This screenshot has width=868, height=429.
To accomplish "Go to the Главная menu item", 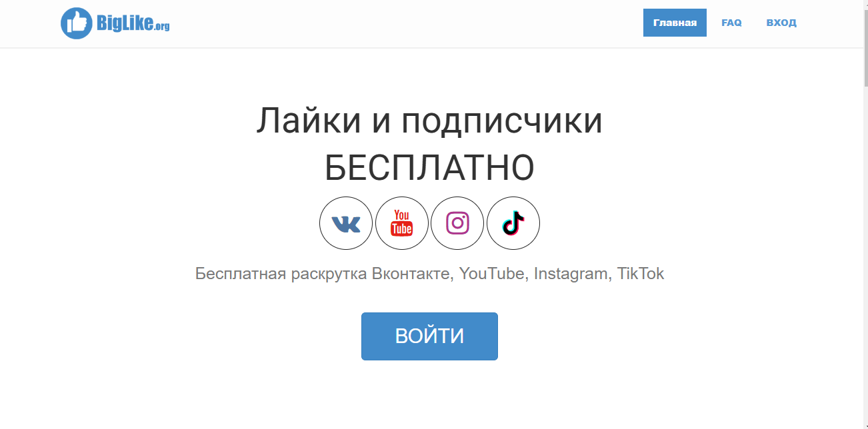I will coord(675,23).
